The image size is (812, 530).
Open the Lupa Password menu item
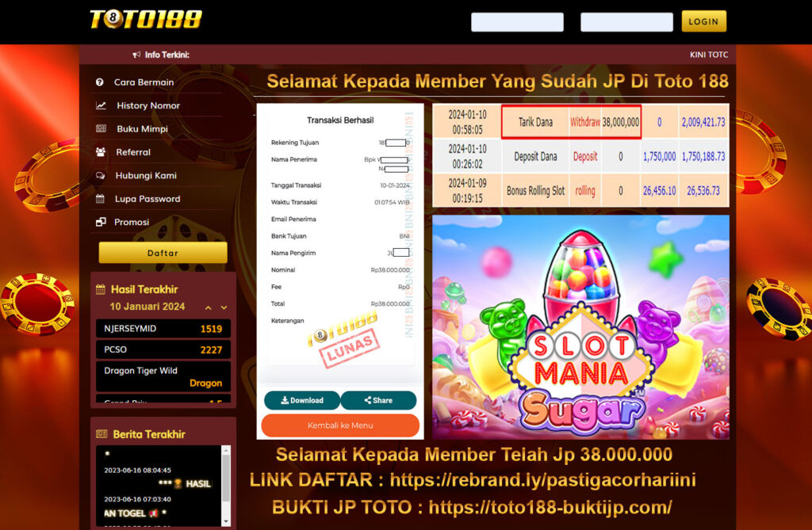(147, 199)
